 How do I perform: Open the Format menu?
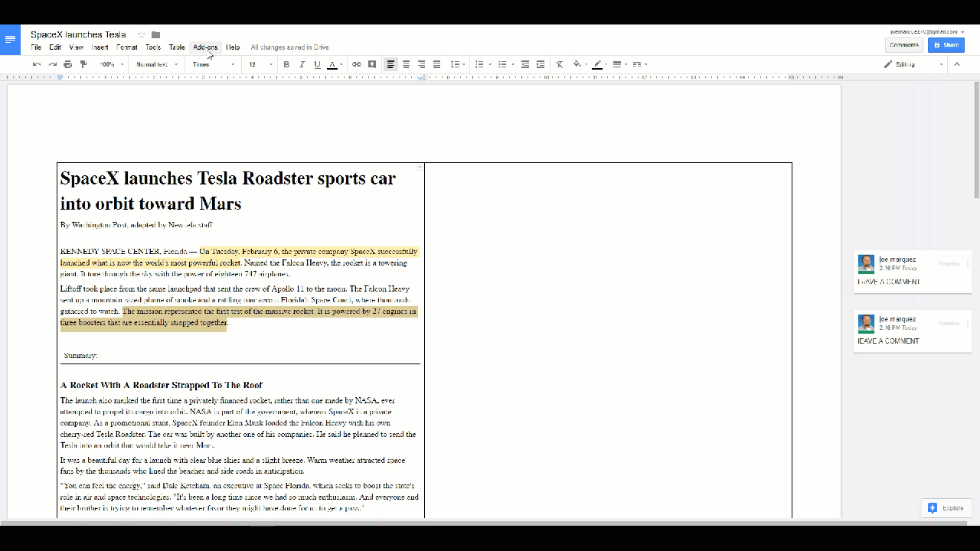tap(127, 47)
